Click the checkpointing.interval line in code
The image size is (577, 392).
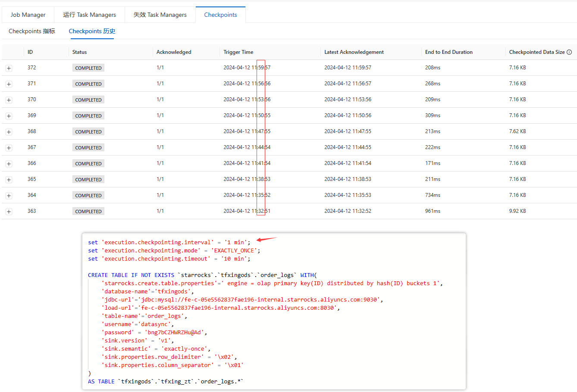tap(169, 243)
